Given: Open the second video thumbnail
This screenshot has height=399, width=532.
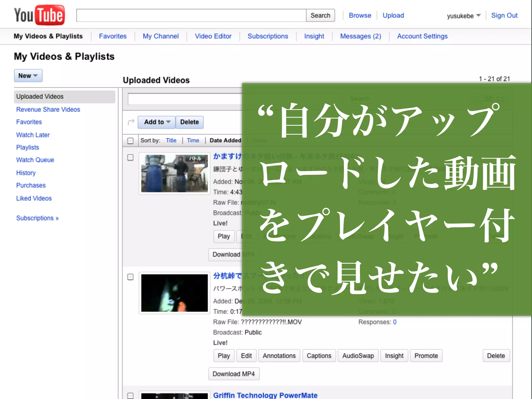Looking at the screenshot, I should point(174,293).
